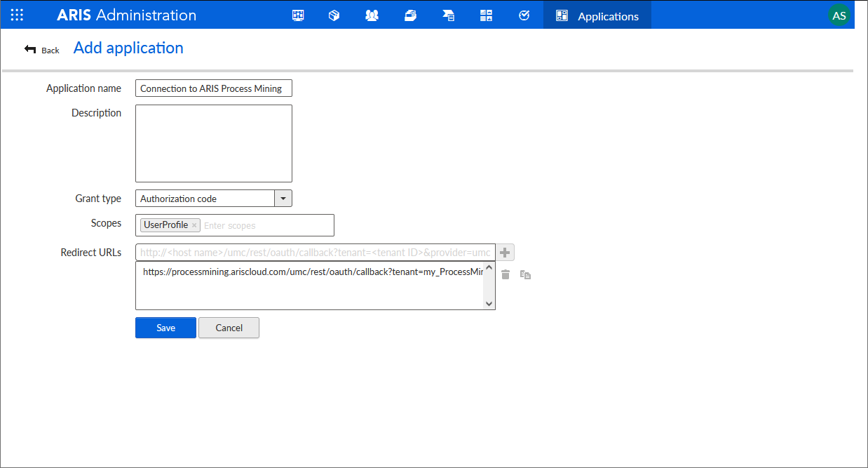The height and width of the screenshot is (468, 868).
Task: Remove the UserProfile scope tag
Action: pyautogui.click(x=194, y=226)
